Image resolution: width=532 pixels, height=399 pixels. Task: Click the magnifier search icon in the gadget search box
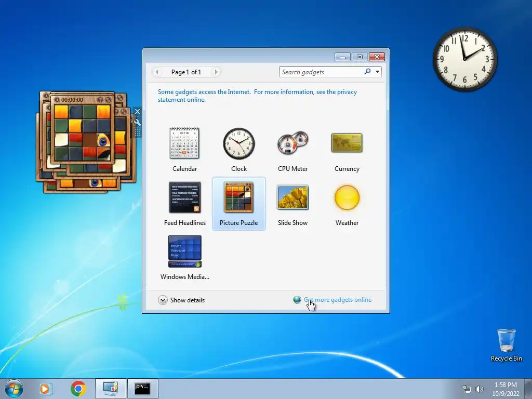coord(367,72)
